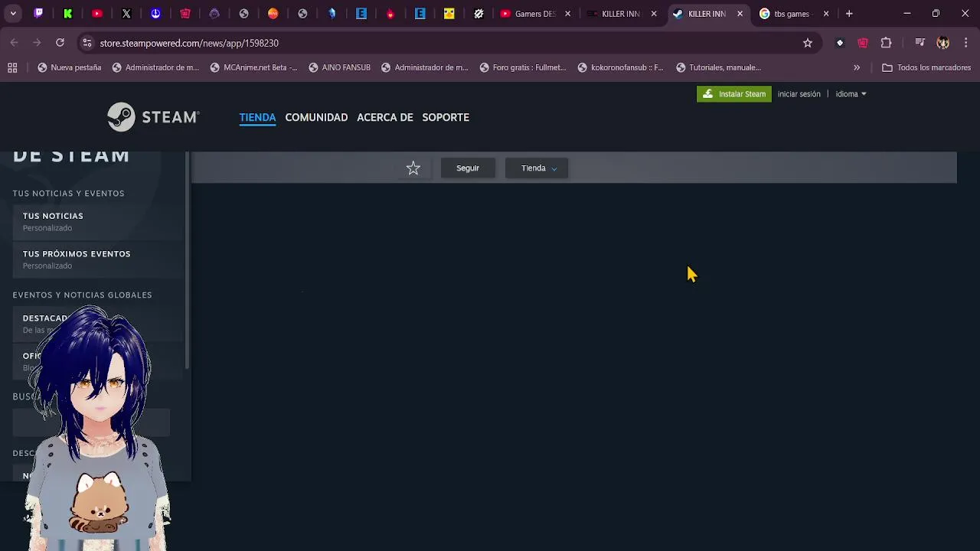Switch to the Gamers DES YouTube tab

click(534, 14)
